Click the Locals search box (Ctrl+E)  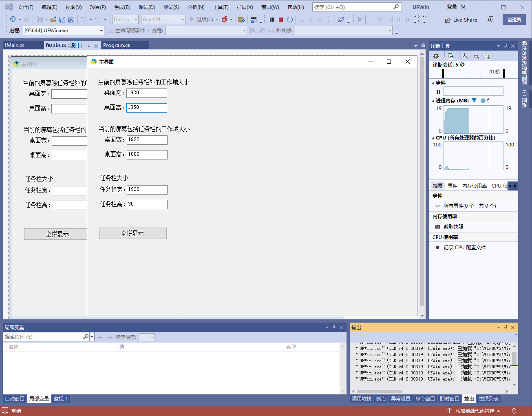43,337
